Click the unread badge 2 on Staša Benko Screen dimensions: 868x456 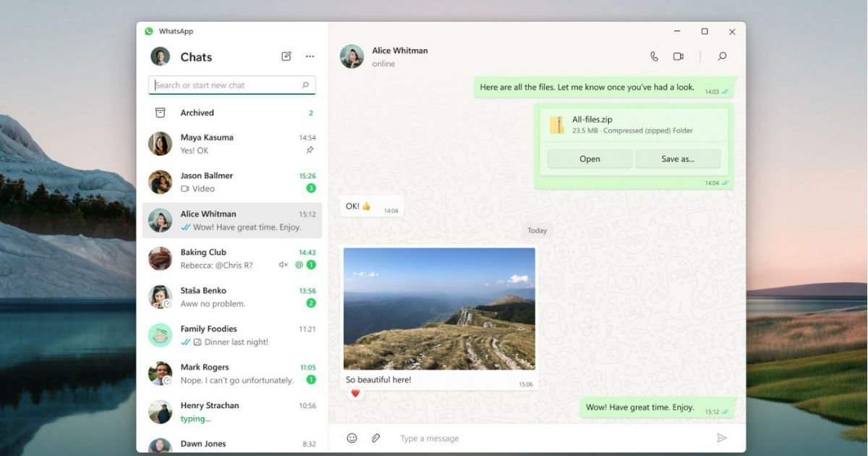311,303
